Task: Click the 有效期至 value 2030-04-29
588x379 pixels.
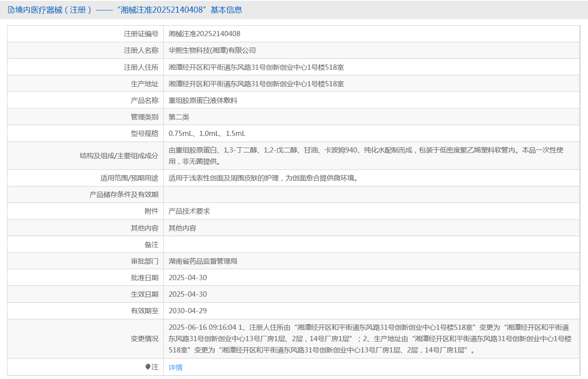Action: pyautogui.click(x=188, y=311)
